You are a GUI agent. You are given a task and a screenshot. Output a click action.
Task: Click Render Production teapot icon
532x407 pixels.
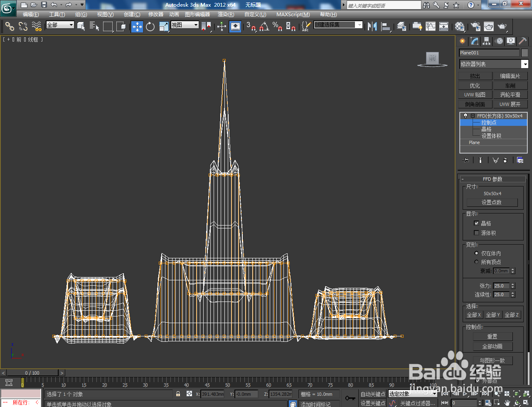[x=502, y=26]
